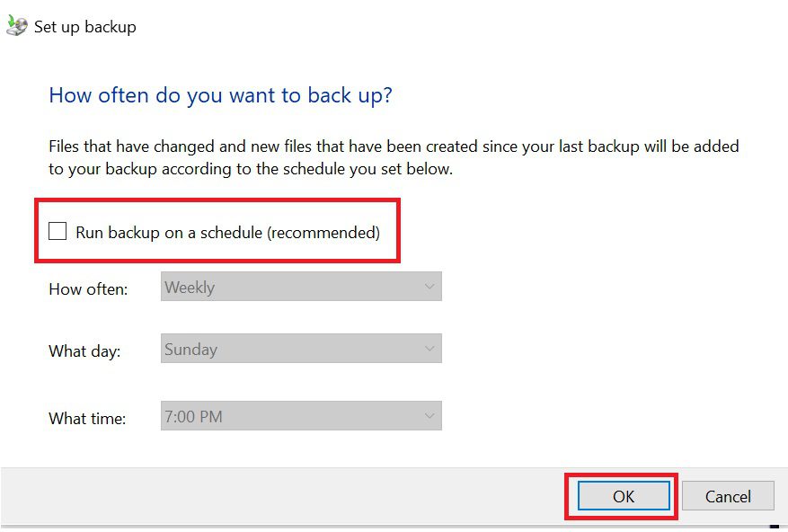Expand the What day Sunday combo box
Viewport: 788px width, 532px height.
(301, 349)
